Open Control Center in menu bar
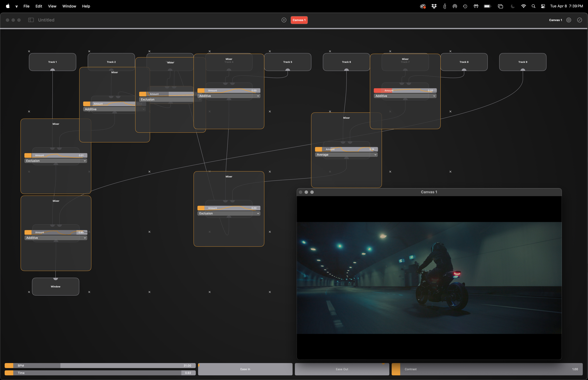 543,6
